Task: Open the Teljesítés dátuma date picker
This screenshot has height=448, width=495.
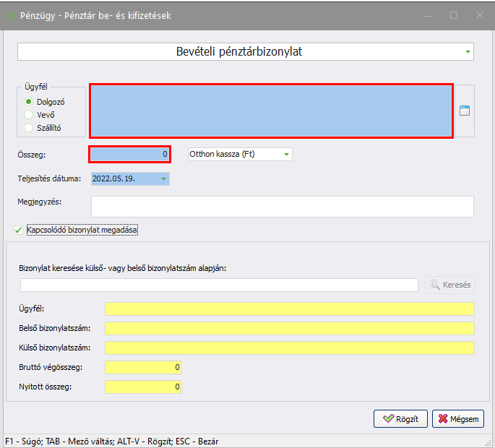Action: point(163,178)
